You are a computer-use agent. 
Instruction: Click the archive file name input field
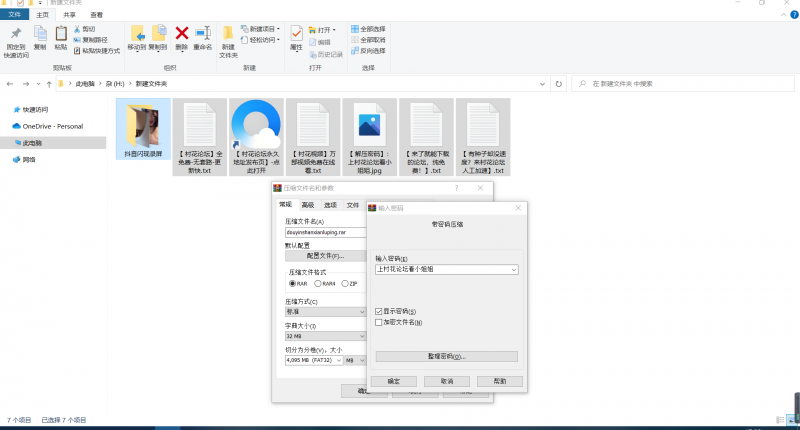325,231
